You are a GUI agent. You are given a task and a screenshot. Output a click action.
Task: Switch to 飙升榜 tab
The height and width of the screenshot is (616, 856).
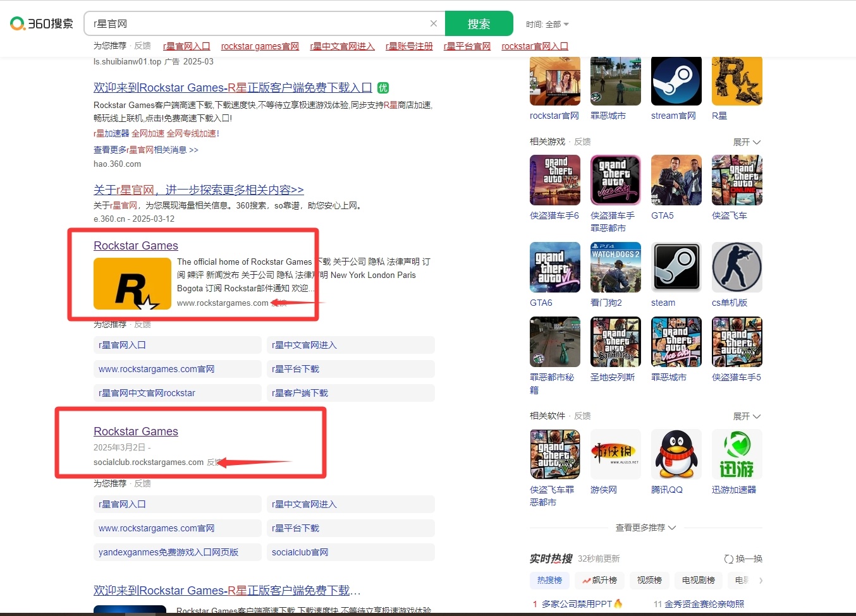599,580
